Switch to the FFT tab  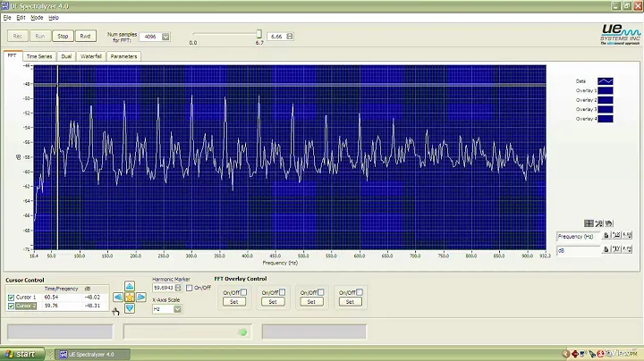12,55
